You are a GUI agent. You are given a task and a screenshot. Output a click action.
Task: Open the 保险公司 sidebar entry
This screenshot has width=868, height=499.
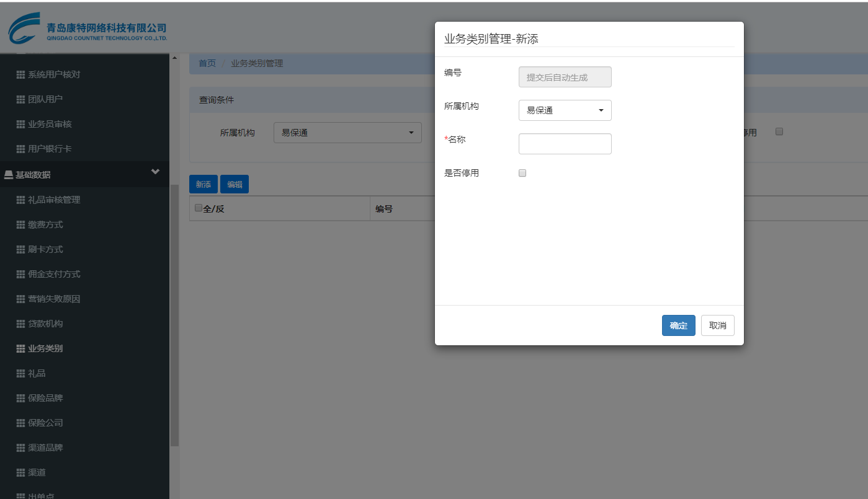45,423
